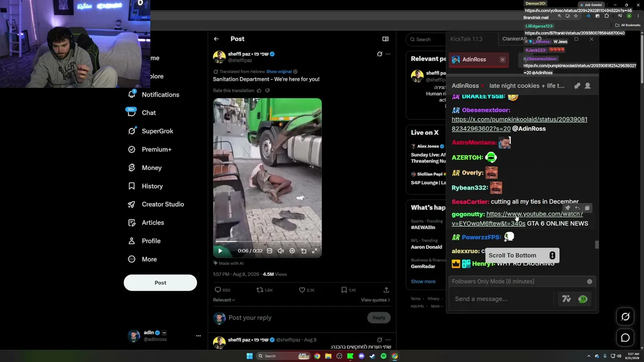Screen dimensions: 644x362
Task: Open user list icon in KickTalk header
Action: [588, 86]
